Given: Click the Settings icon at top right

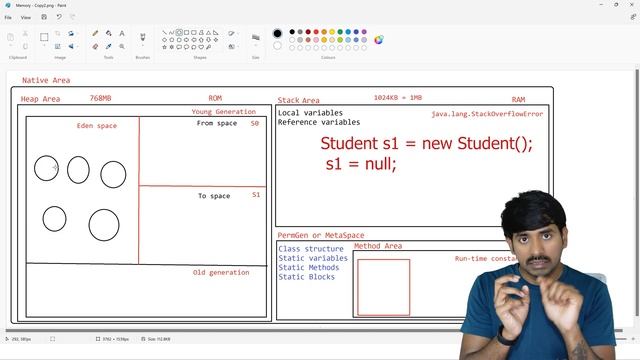Looking at the screenshot, I should (x=633, y=17).
